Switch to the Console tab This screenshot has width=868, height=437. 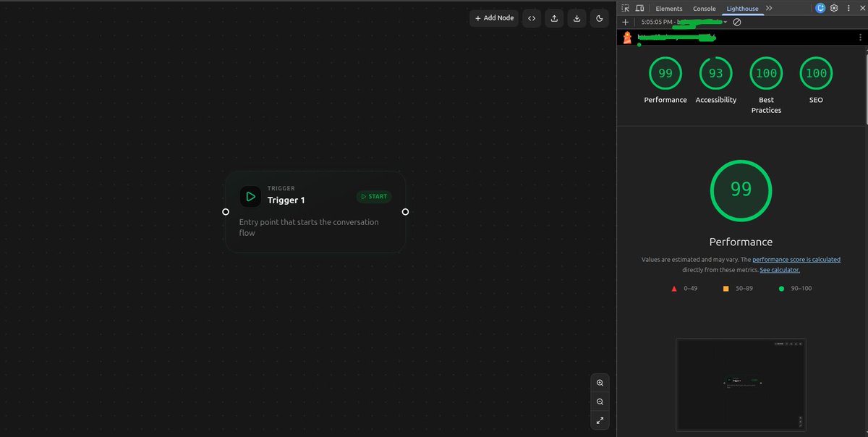pos(705,9)
